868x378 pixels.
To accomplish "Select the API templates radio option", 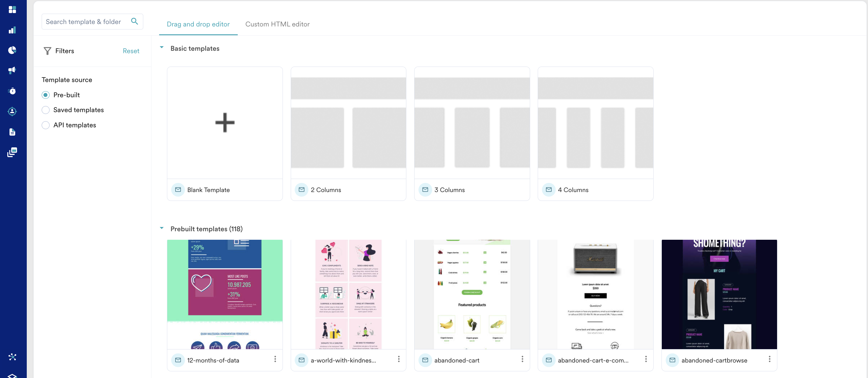I will (46, 125).
